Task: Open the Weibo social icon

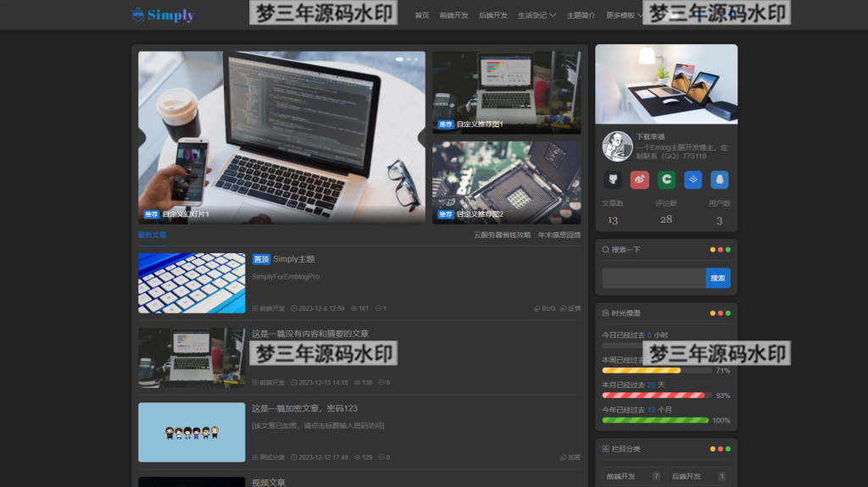Action: pyautogui.click(x=639, y=180)
